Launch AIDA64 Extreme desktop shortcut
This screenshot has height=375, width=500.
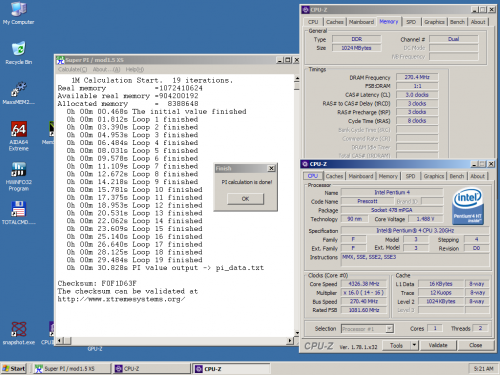pyautogui.click(x=19, y=136)
